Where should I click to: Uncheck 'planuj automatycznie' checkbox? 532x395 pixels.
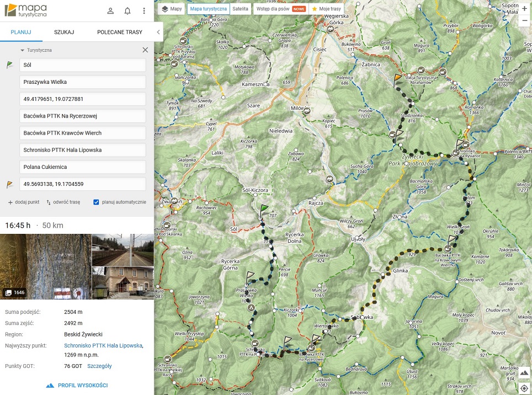[96, 202]
